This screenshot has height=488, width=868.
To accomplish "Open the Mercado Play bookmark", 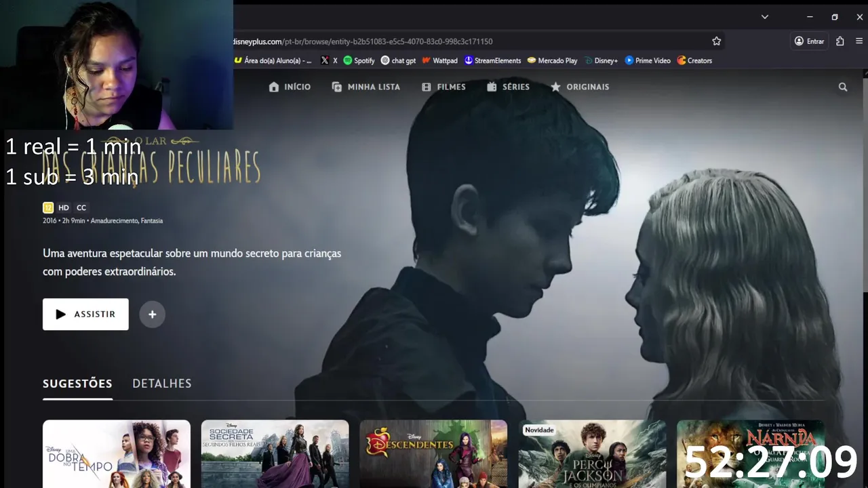I will click(x=552, y=60).
